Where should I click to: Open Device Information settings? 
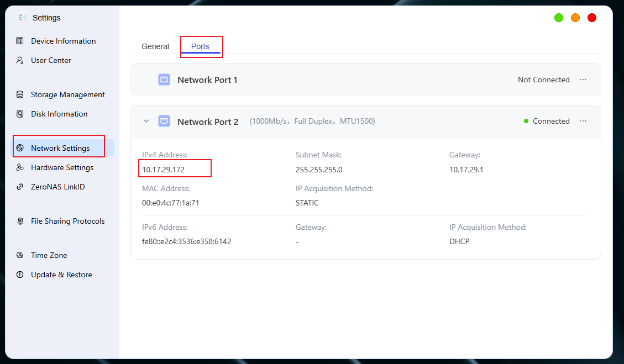point(63,41)
